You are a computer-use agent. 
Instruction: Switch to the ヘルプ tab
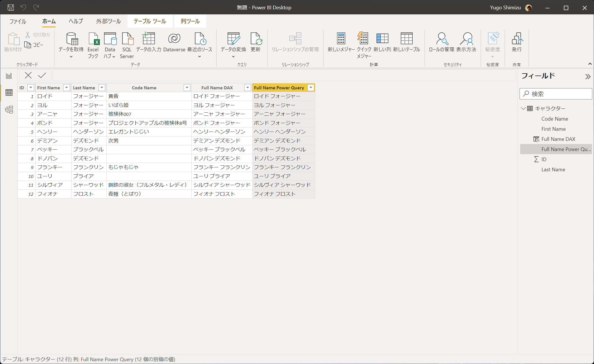point(76,21)
